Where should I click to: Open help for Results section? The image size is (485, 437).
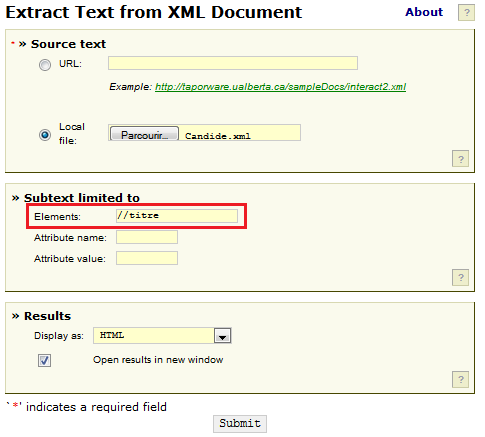pos(460,379)
